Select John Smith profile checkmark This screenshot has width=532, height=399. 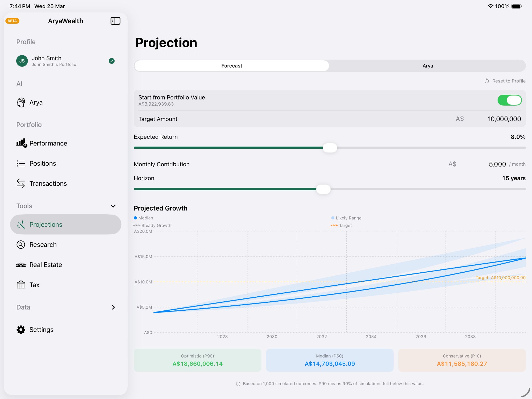point(112,61)
